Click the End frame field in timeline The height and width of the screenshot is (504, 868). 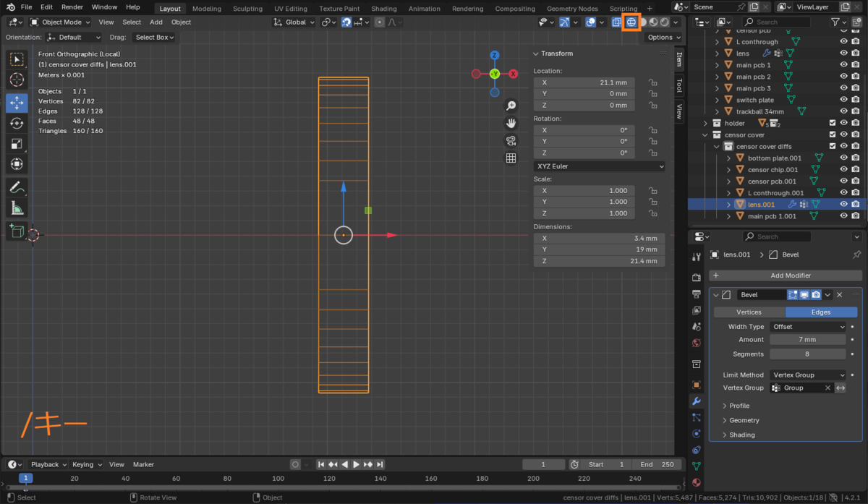click(x=657, y=464)
